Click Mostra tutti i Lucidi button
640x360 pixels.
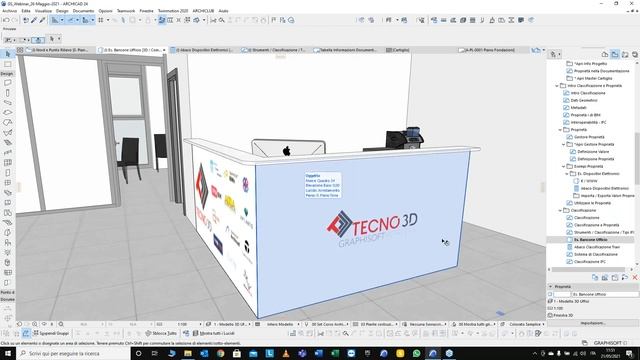click(213, 333)
